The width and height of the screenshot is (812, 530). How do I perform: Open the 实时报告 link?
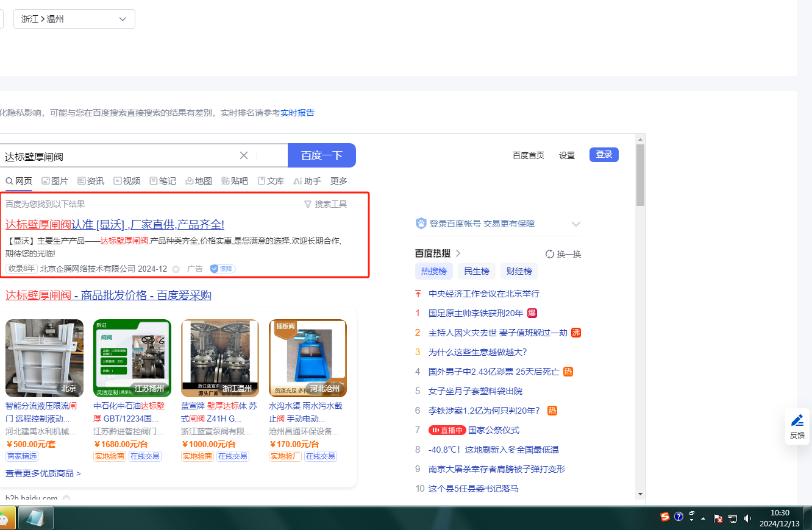point(297,113)
